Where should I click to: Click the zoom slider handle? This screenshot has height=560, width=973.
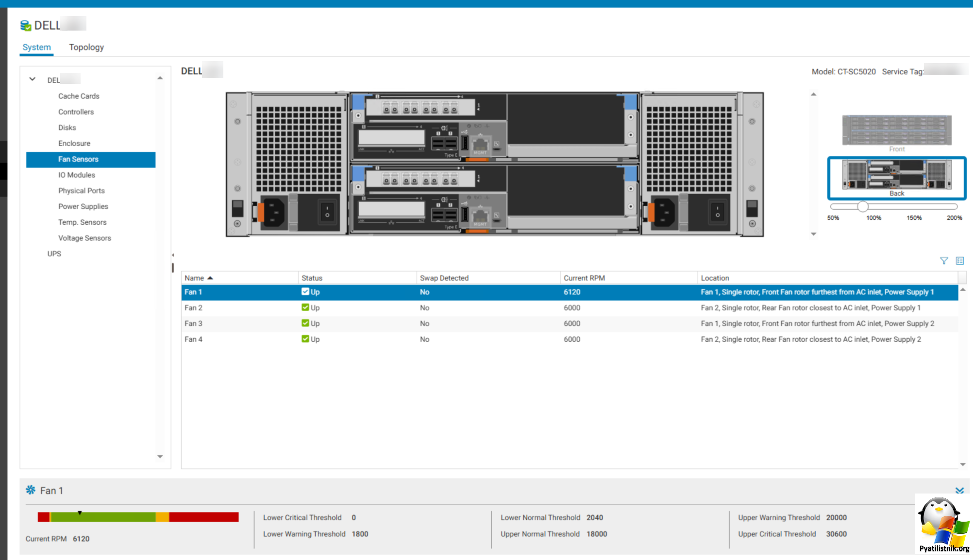tap(862, 207)
